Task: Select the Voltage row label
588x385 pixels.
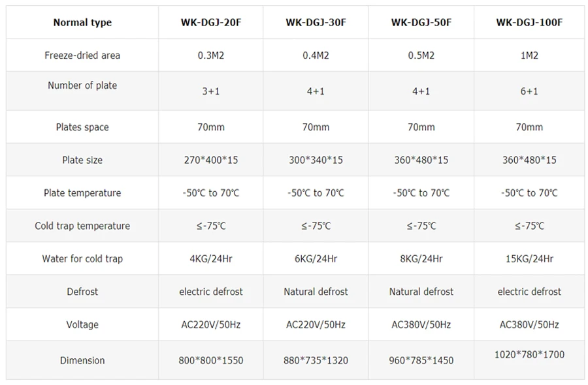Action: (82, 324)
